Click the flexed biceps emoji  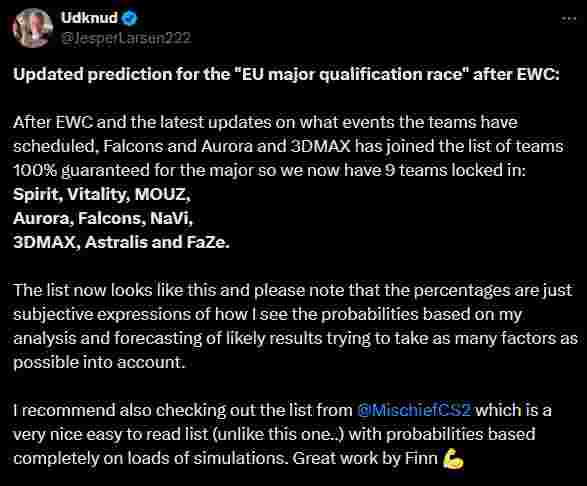[453, 459]
